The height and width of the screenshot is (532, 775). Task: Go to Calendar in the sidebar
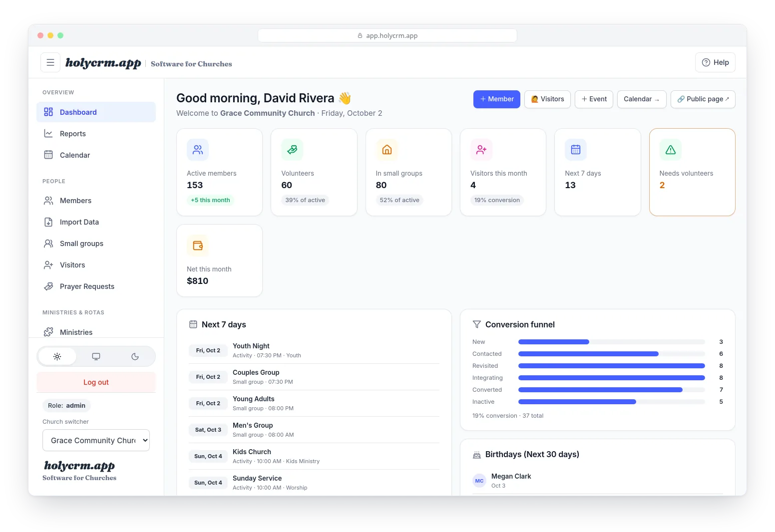point(96,155)
